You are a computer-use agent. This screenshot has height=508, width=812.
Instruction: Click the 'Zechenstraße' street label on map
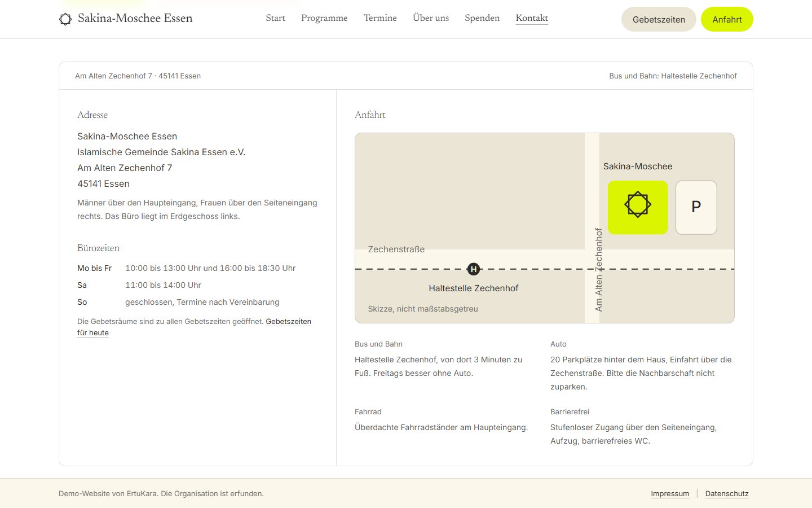(396, 249)
